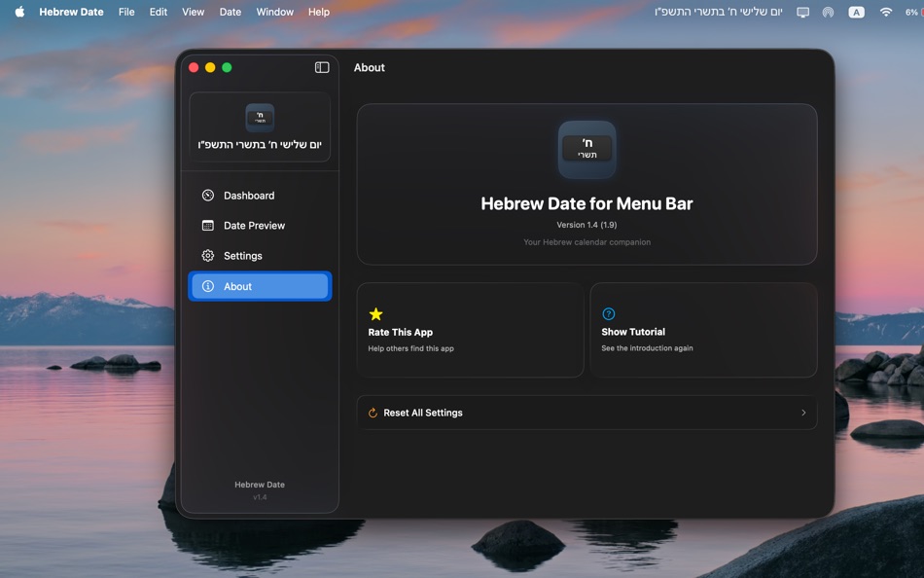Select the About info icon

tap(207, 285)
